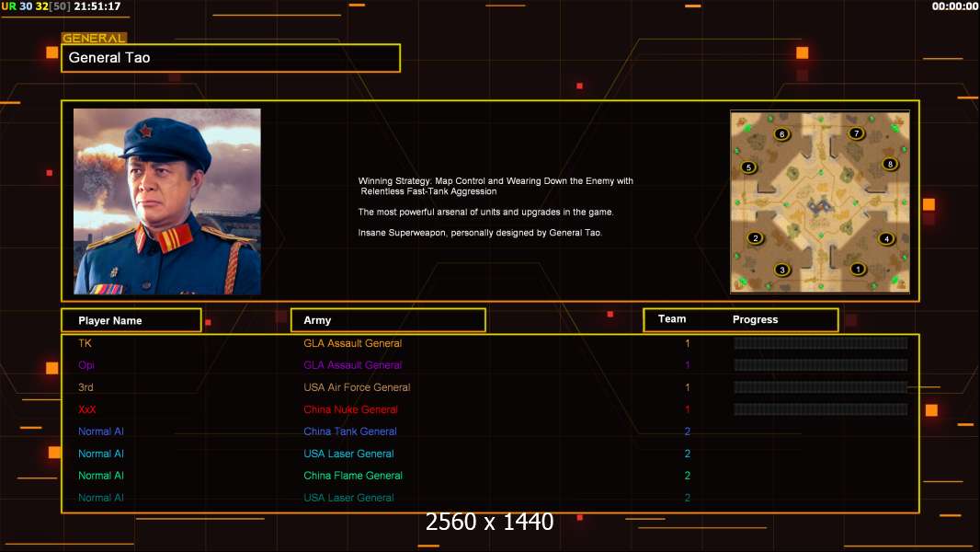
Task: Click GLA Assault General in TK's row
Action: click(352, 343)
